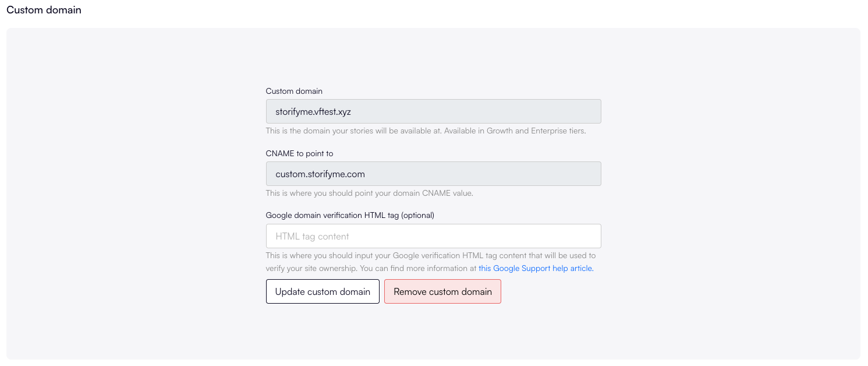Click the storifyme.vftest.xyz custom domain field
Viewport: 868px width, 366px height.
coord(433,111)
